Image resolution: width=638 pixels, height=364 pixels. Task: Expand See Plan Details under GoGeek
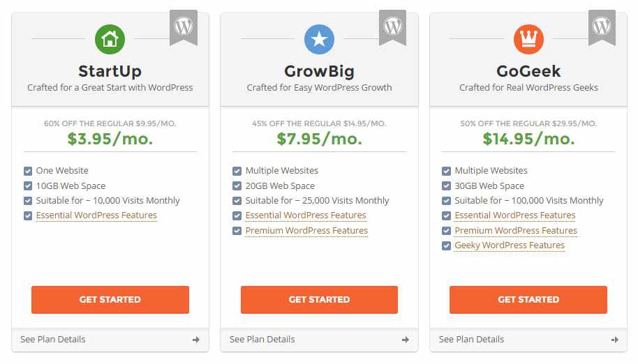pos(472,340)
